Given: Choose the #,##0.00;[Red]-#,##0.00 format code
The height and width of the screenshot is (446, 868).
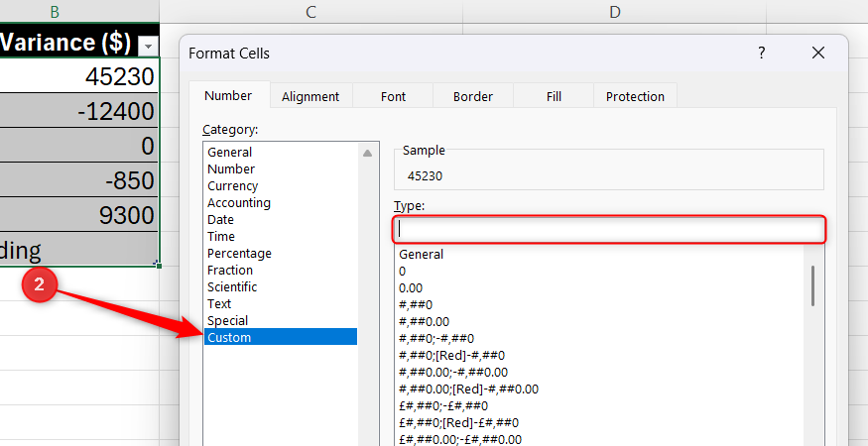Looking at the screenshot, I should [601, 390].
